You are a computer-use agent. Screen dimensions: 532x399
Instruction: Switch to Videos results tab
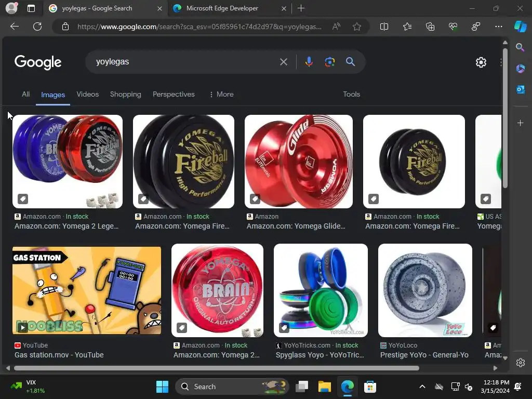pos(87,95)
